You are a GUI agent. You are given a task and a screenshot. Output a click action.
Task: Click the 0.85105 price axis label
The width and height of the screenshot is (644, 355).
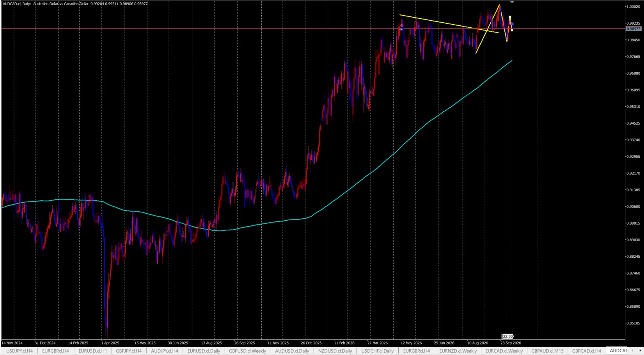point(633,323)
